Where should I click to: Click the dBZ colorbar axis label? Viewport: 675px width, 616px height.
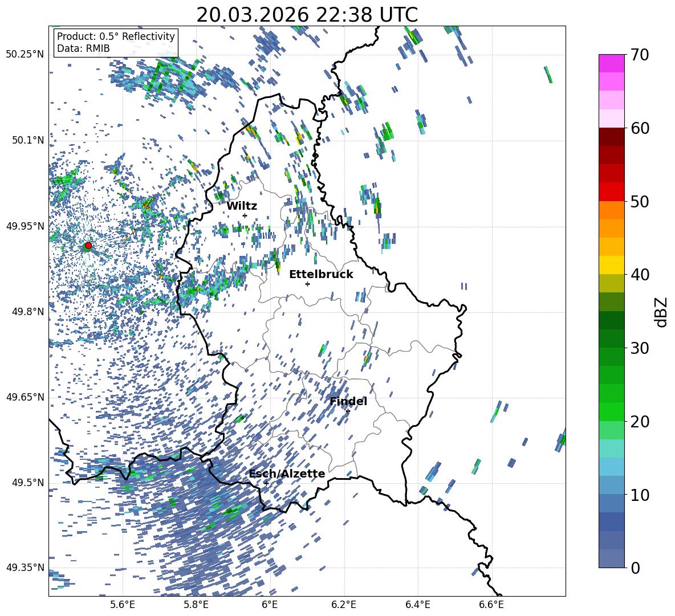click(x=661, y=312)
